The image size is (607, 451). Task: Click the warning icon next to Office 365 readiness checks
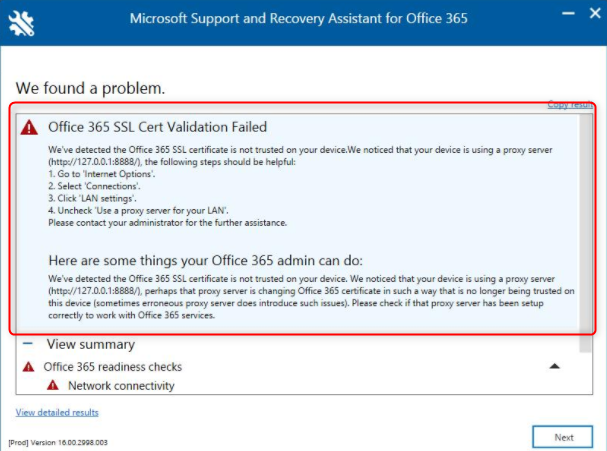(x=29, y=366)
